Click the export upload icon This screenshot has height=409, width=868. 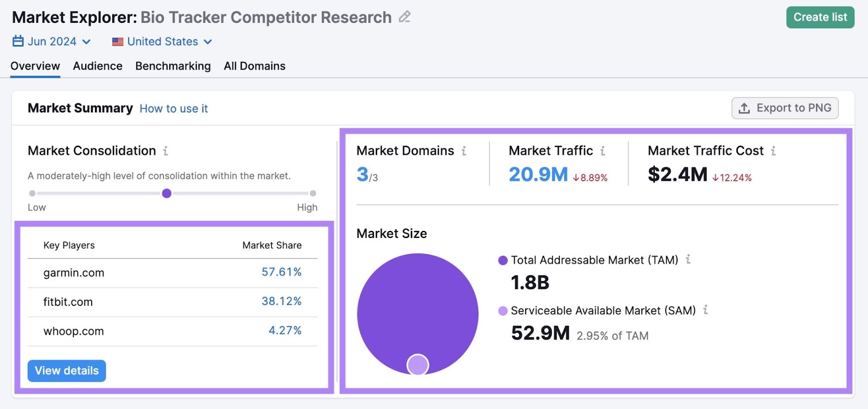(744, 108)
